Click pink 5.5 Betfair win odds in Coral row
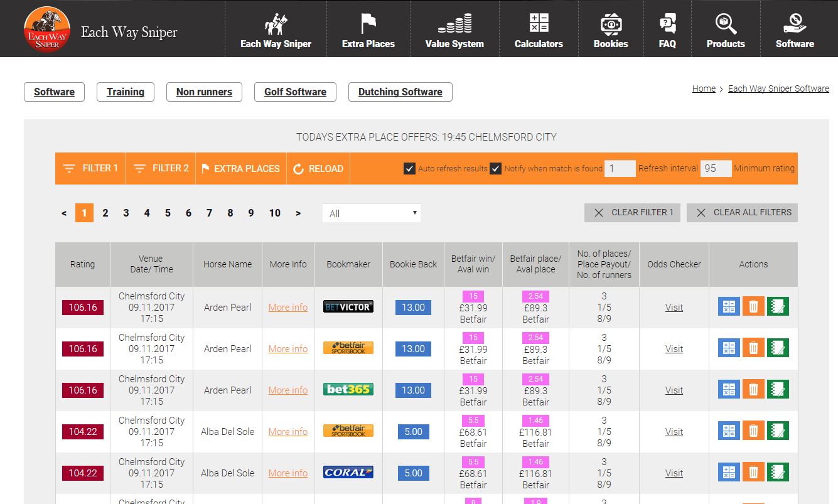The height and width of the screenshot is (504, 838). pos(473,461)
